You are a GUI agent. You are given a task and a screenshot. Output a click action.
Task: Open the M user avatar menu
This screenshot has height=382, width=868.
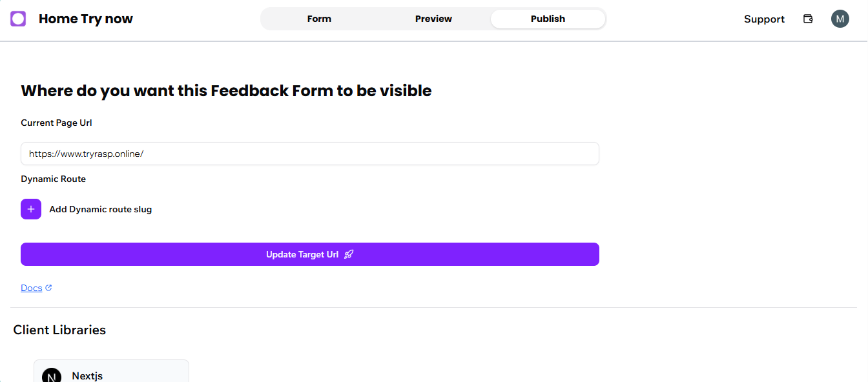[x=840, y=19]
